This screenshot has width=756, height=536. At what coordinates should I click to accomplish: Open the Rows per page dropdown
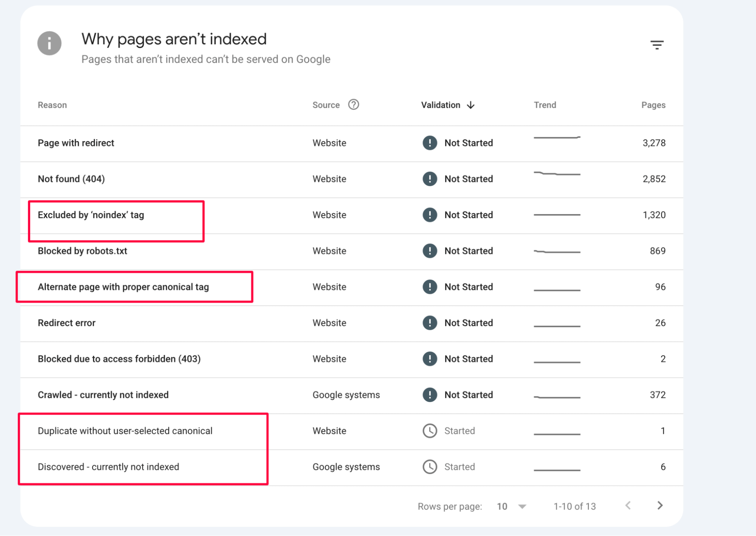[x=511, y=506]
